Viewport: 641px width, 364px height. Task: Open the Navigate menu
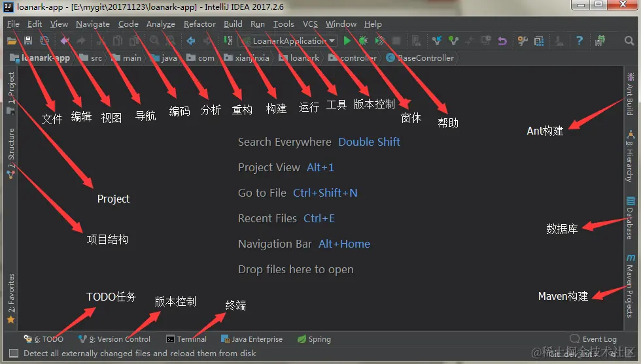point(93,24)
